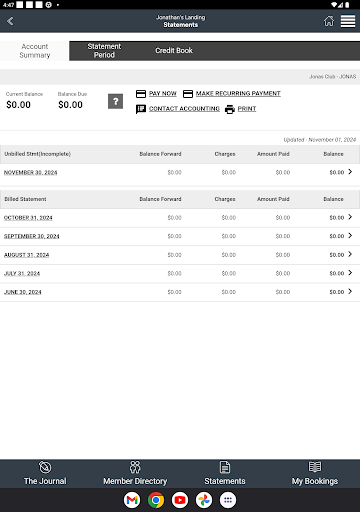Image resolution: width=360 pixels, height=512 pixels.
Task: Click 'Unbilled Stmt(Incomplete)' header
Action: pos(37,154)
